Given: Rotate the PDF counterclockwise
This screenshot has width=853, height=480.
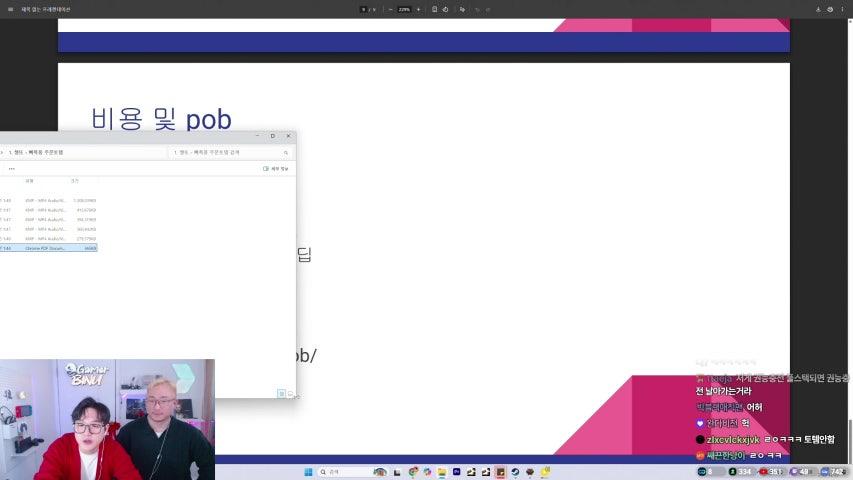Looking at the screenshot, I should (x=446, y=9).
